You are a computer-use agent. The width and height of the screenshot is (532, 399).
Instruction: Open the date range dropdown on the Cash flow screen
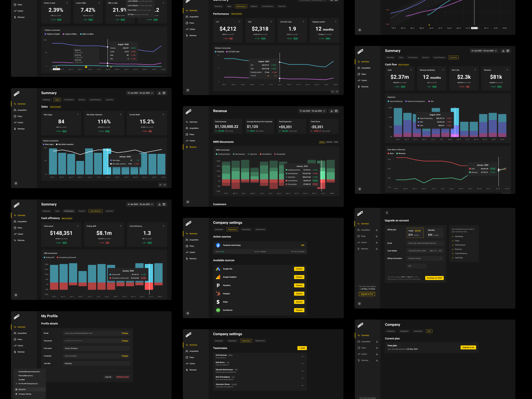point(484,51)
